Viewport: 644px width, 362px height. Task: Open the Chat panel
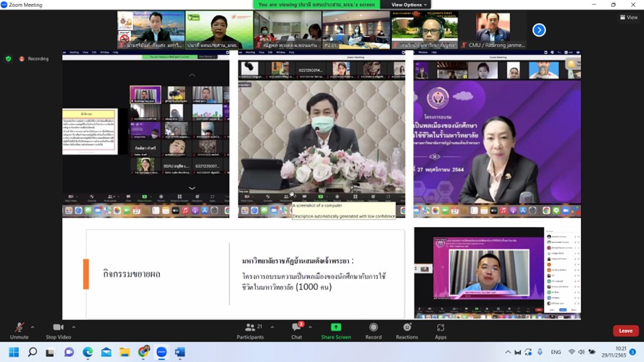pyautogui.click(x=297, y=331)
